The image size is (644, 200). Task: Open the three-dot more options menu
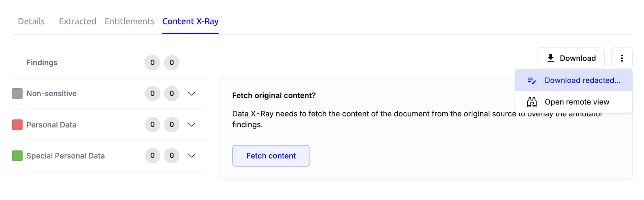point(621,58)
